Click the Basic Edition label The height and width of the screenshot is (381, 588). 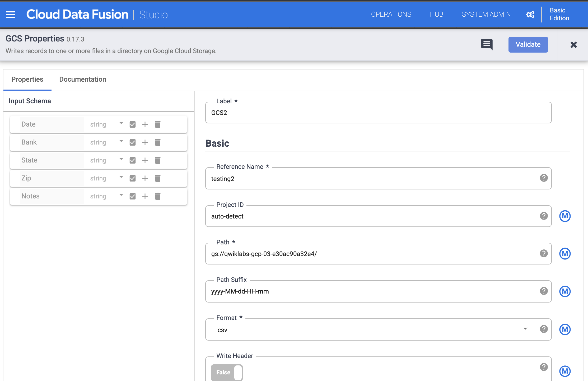(x=559, y=14)
